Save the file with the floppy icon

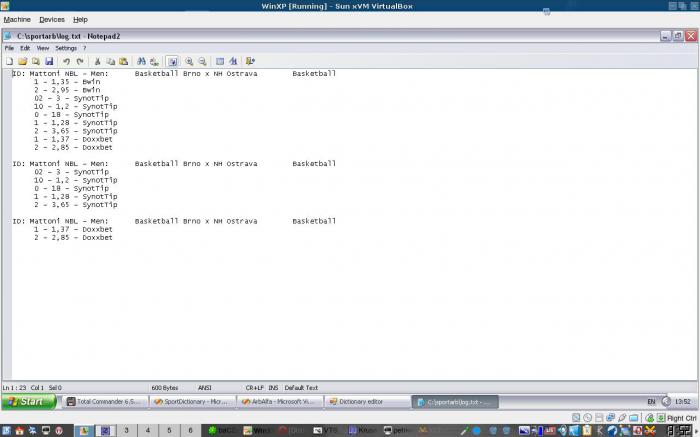(49, 61)
